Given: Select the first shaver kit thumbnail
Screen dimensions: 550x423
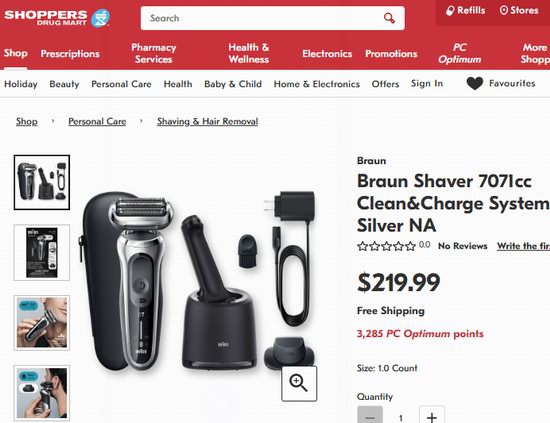Looking at the screenshot, I should click(x=42, y=182).
